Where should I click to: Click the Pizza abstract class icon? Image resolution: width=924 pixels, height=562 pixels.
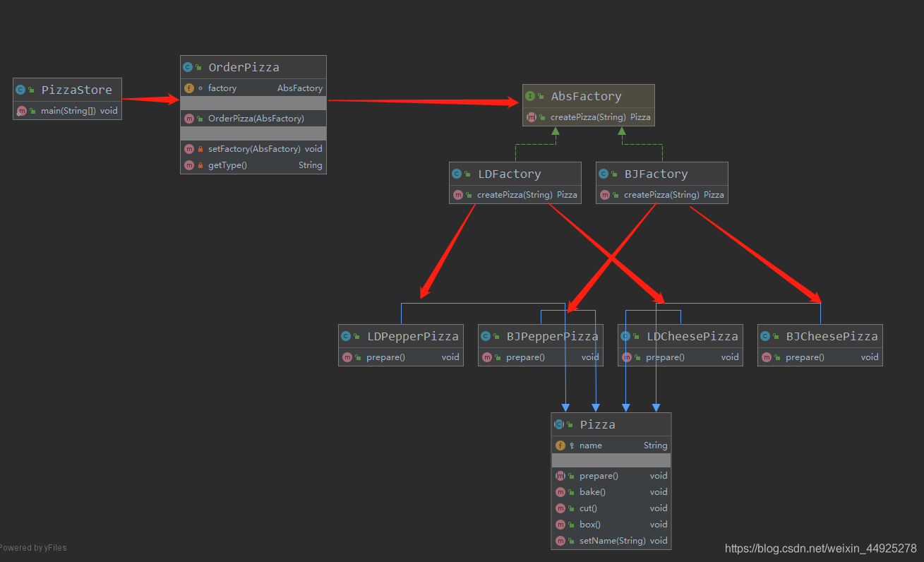[x=559, y=424]
